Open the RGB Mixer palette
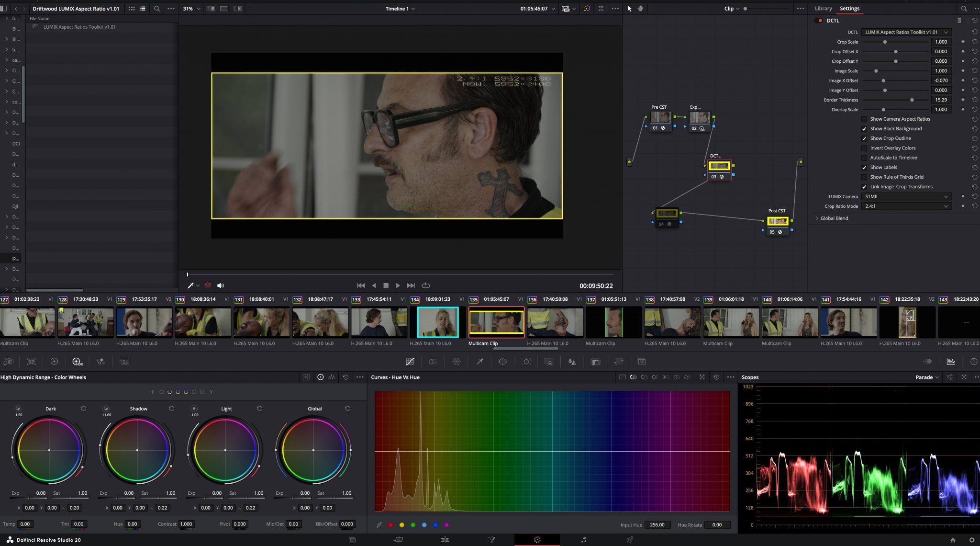 [x=101, y=362]
